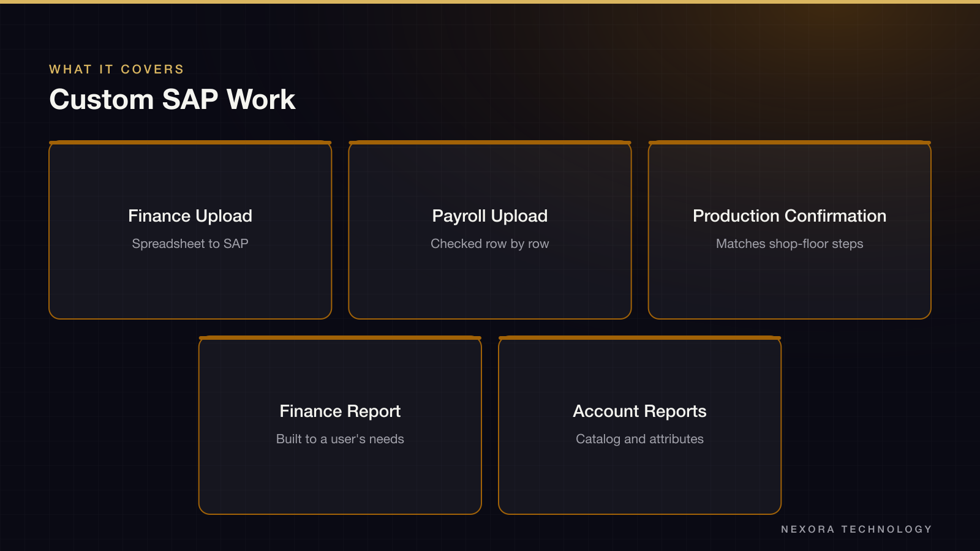
Task: Click the "Matches shop-floor steps" subtitle
Action: (x=790, y=244)
